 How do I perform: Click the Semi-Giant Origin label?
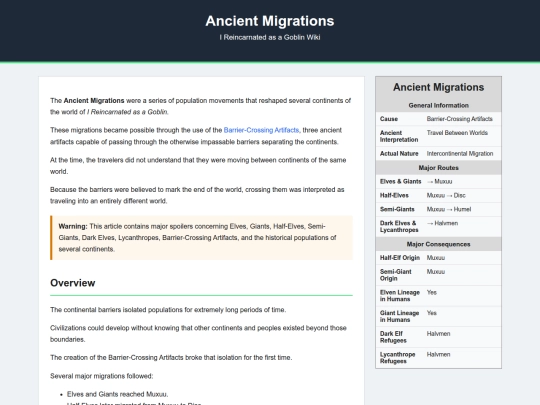(x=395, y=275)
